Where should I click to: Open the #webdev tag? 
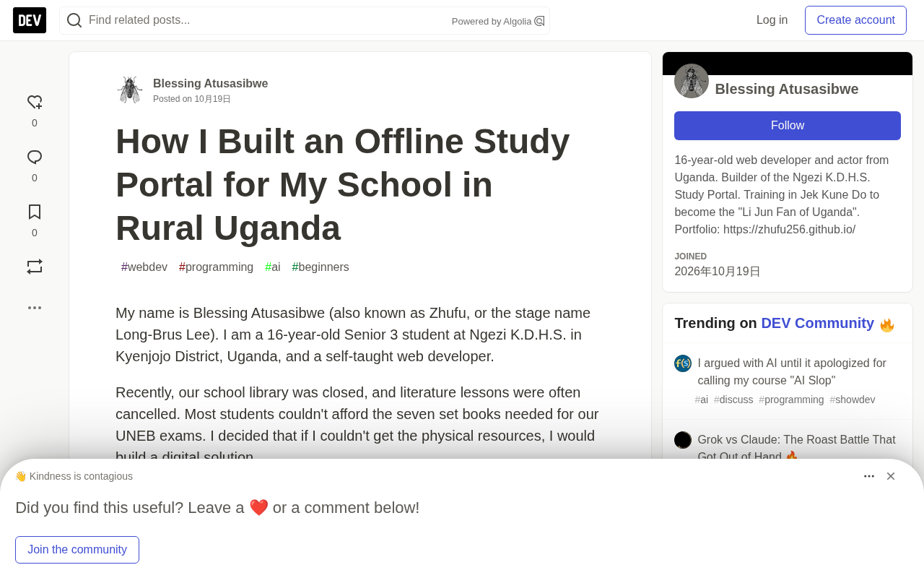144,267
